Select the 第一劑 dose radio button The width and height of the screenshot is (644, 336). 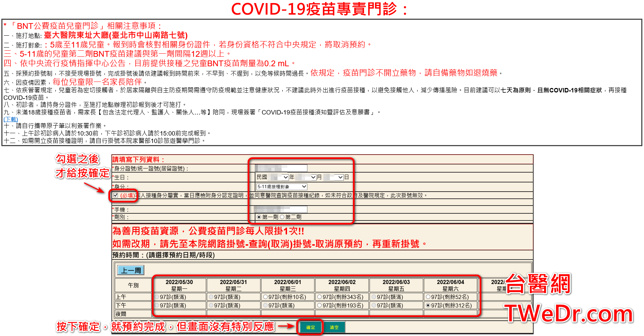tap(259, 217)
